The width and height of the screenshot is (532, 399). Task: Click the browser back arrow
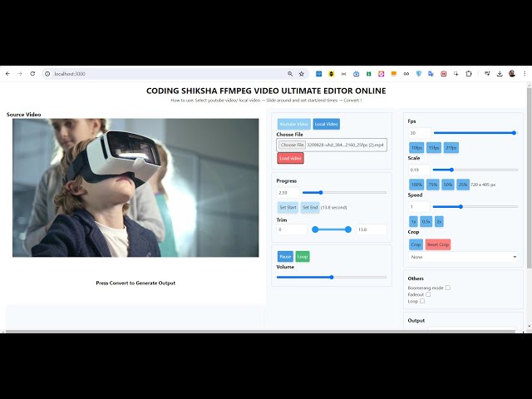pos(7,74)
